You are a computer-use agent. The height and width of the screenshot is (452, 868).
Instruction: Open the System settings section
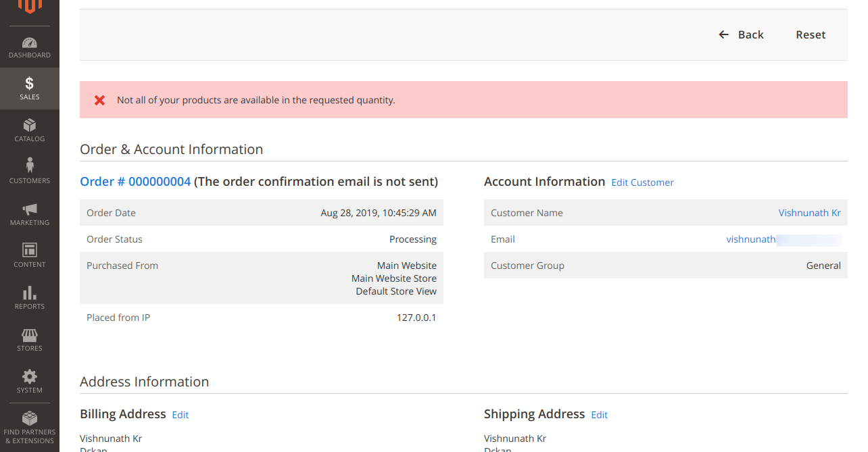29,381
